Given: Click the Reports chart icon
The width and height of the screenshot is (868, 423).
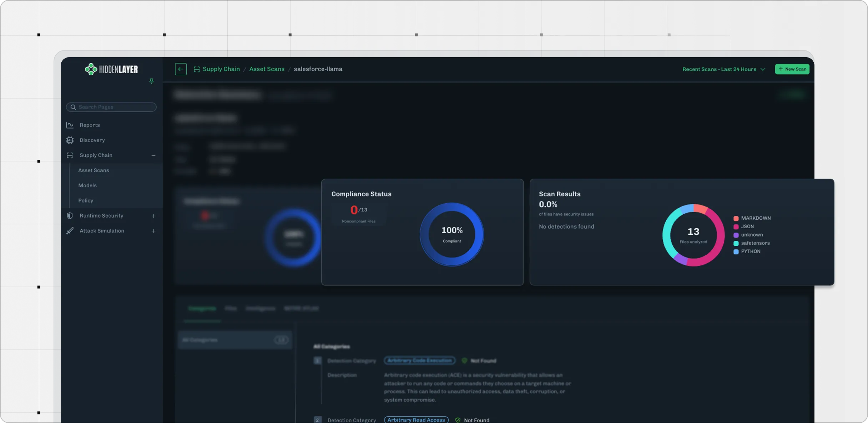Looking at the screenshot, I should click(70, 125).
